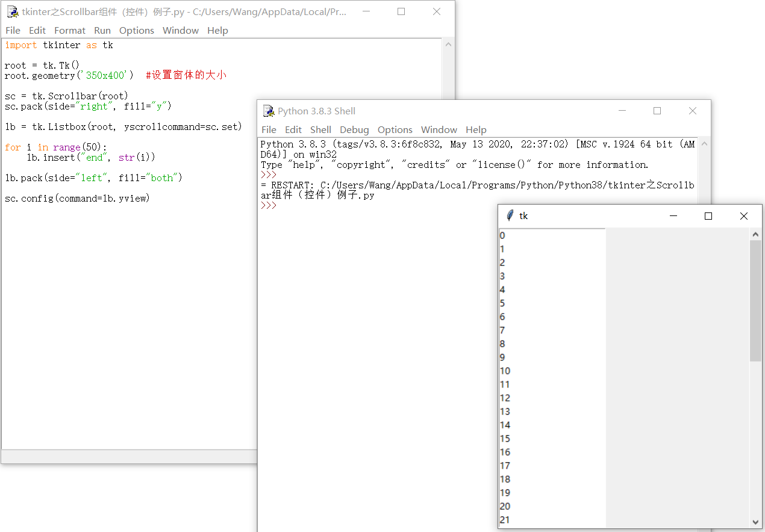The width and height of the screenshot is (765, 532).
Task: Open the Shell menu in Python Shell
Action: point(320,129)
